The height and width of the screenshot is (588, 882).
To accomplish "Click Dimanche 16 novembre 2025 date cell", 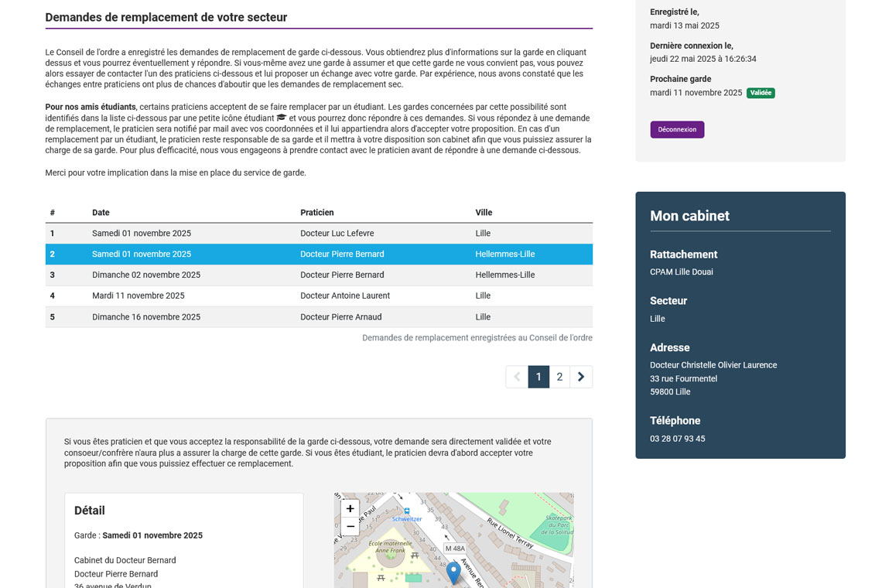I will [x=146, y=316].
